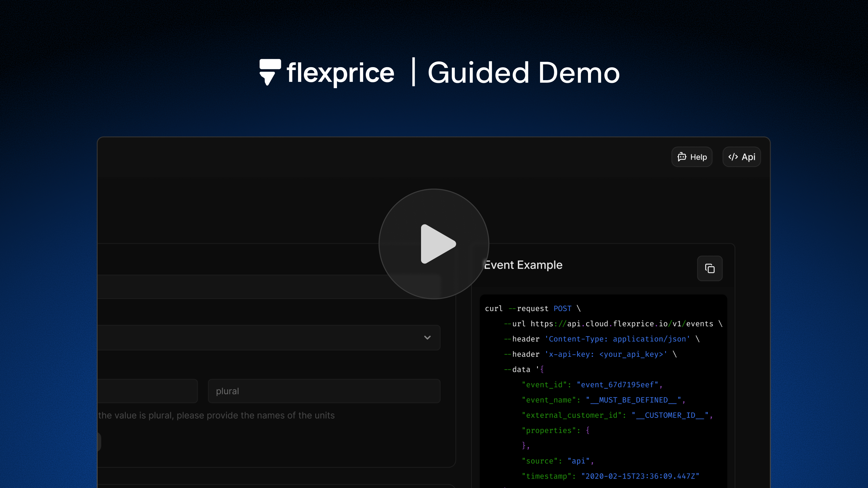Viewport: 868px width, 488px height.
Task: Click the helper text about providing unit names
Action: tap(217, 415)
